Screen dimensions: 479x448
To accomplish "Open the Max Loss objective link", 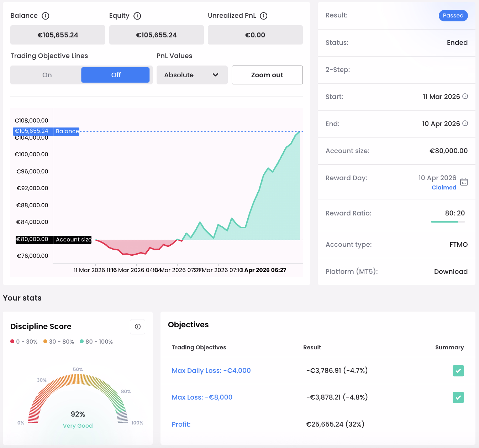I will [x=202, y=397].
